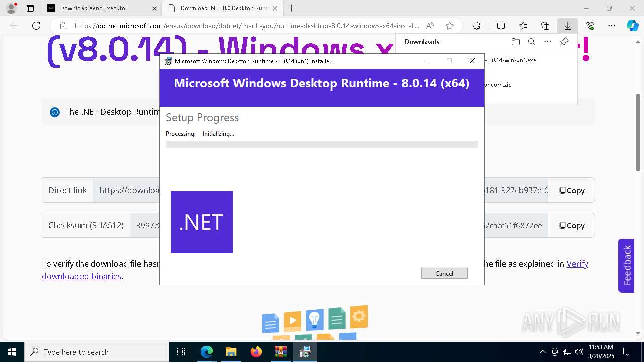Click the taskbar search box

pyautogui.click(x=97, y=352)
